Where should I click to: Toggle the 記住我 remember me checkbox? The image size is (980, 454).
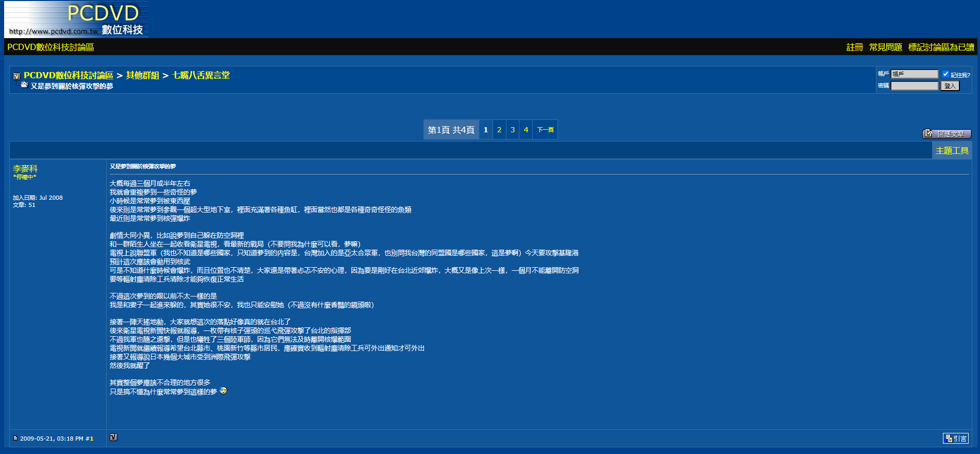945,74
